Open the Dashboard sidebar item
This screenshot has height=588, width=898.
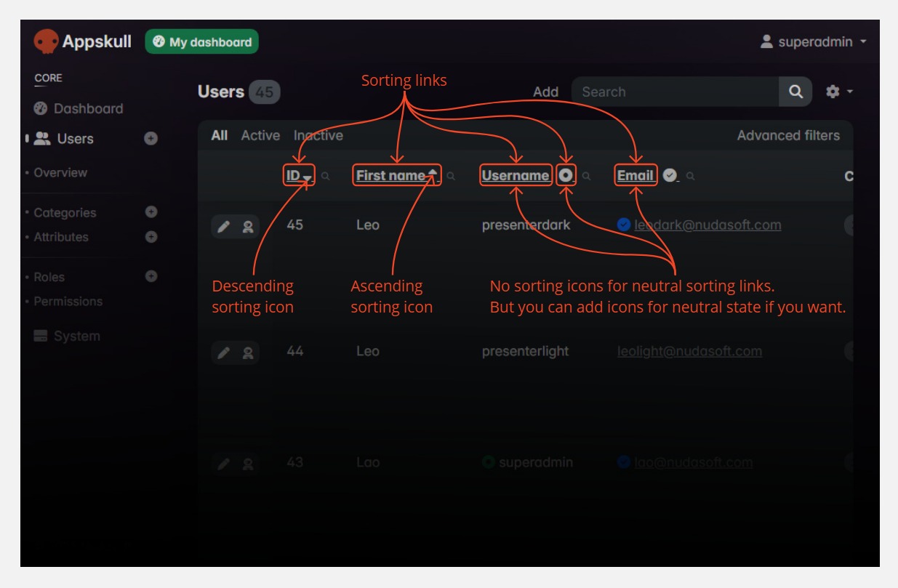click(x=79, y=108)
